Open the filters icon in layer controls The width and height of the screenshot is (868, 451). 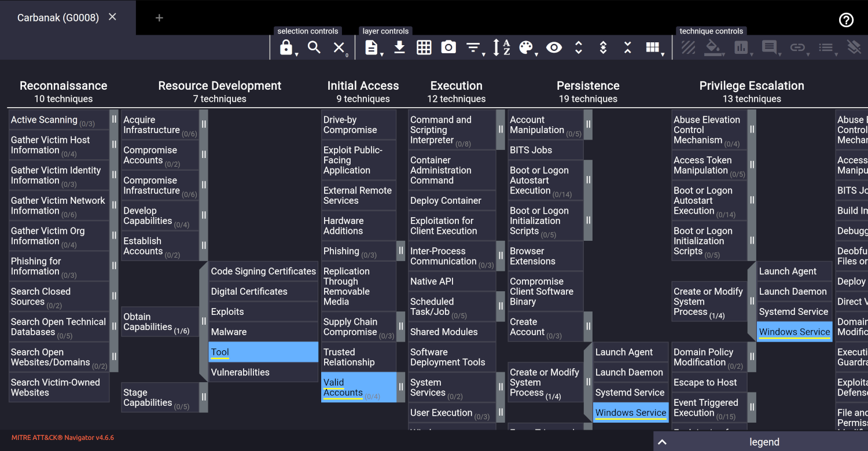(x=473, y=47)
